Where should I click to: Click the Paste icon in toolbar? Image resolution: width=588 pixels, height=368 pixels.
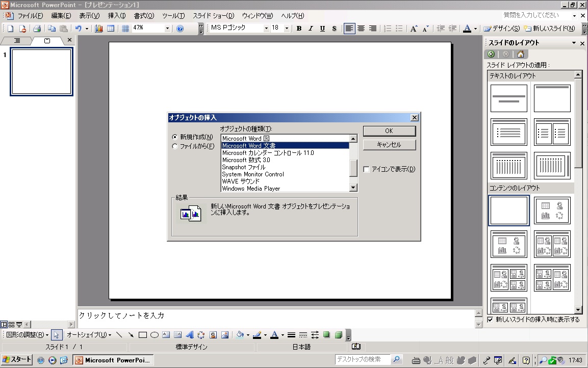[64, 29]
